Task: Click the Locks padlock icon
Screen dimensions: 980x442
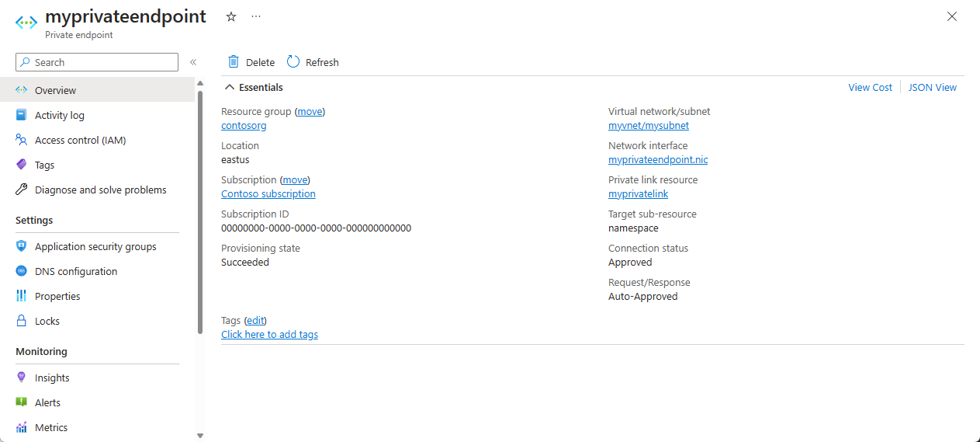Action: [21, 321]
